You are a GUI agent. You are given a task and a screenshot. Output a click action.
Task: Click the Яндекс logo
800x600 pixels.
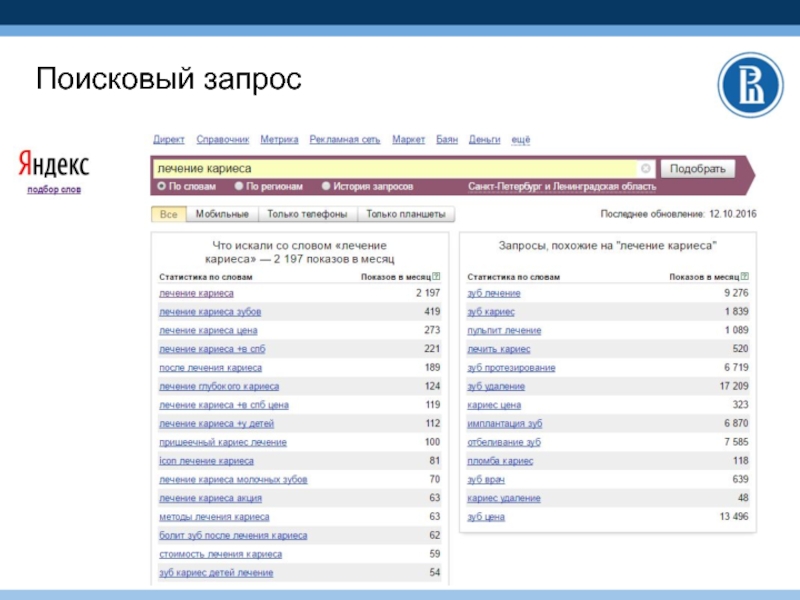coord(54,163)
